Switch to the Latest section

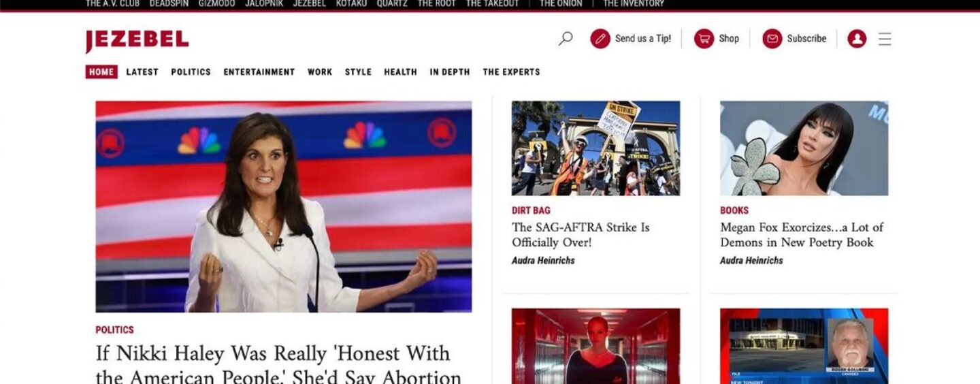142,71
